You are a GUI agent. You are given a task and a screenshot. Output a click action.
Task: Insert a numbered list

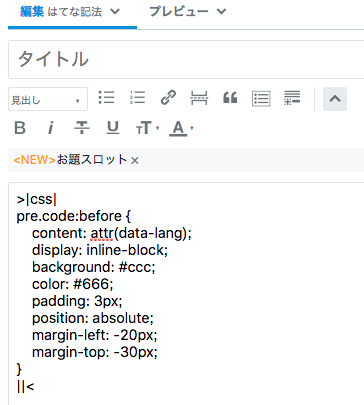click(x=137, y=98)
